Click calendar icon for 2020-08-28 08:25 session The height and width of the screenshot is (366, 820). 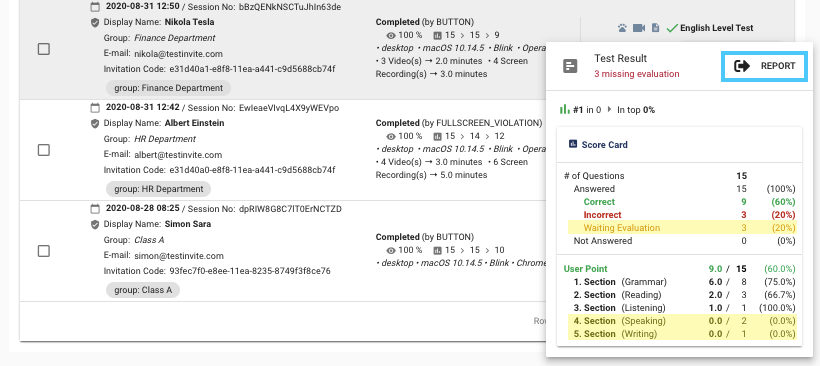click(x=95, y=209)
